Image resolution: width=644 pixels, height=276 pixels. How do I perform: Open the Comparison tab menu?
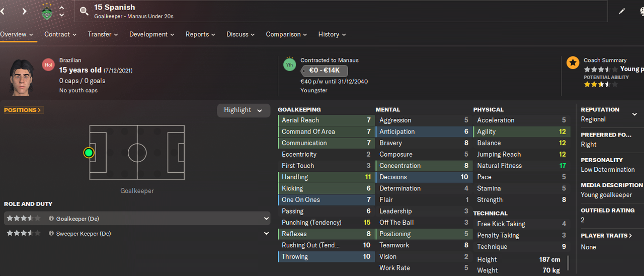click(286, 34)
